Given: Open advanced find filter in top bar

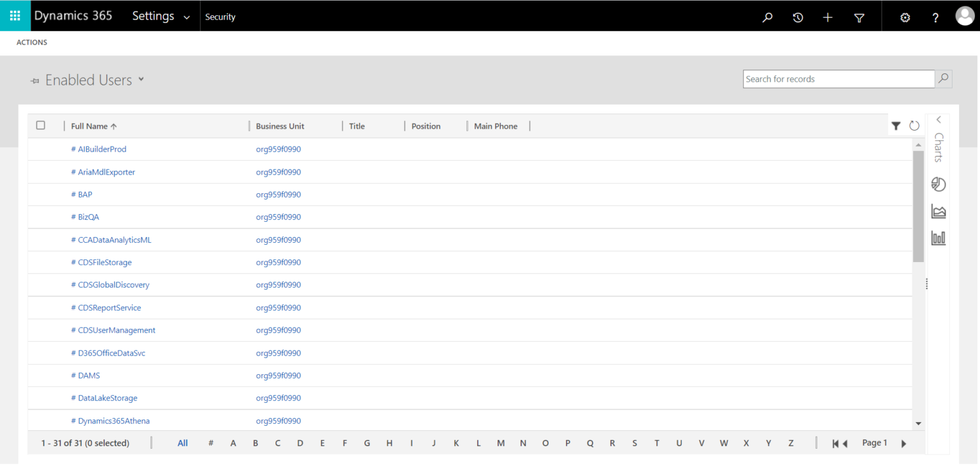Looking at the screenshot, I should click(x=859, y=16).
